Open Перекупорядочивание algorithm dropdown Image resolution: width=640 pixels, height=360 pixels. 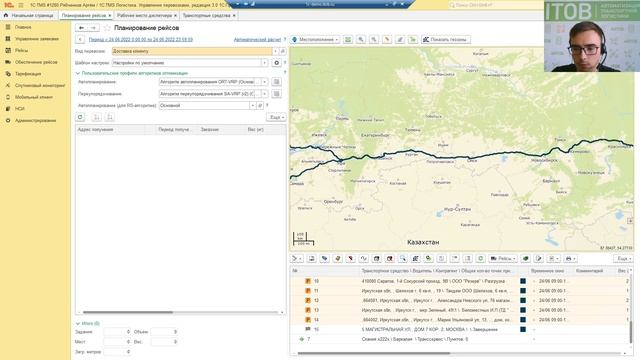coord(264,94)
